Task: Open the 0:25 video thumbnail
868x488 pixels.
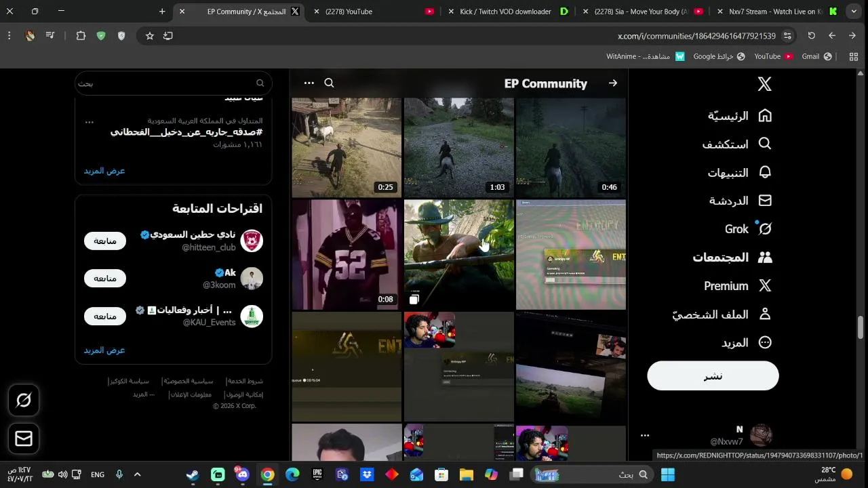Action: click(347, 147)
